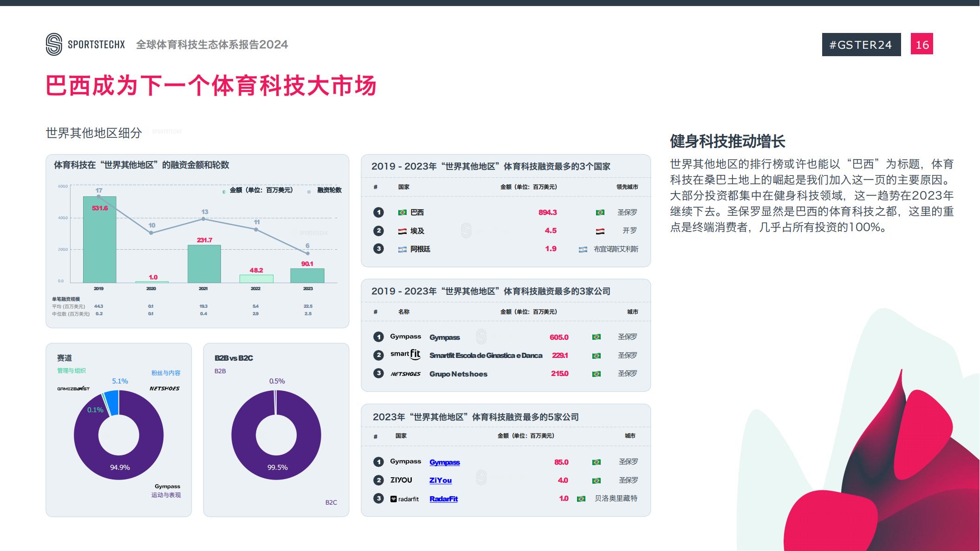Click the Brazil flag beside 巴西
The width and height of the screenshot is (980, 551).
402,212
